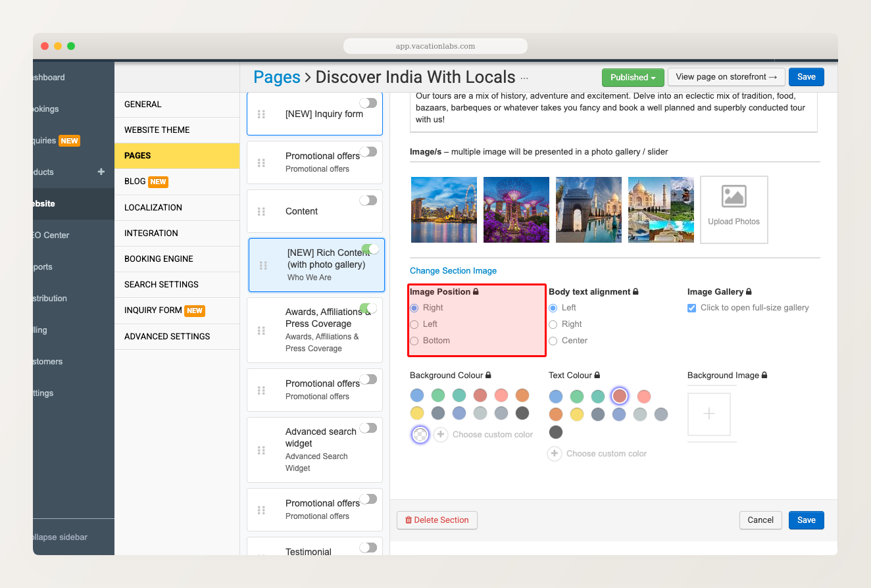871x588 pixels.
Task: Open custom color picker for Background Colour
Action: point(441,434)
